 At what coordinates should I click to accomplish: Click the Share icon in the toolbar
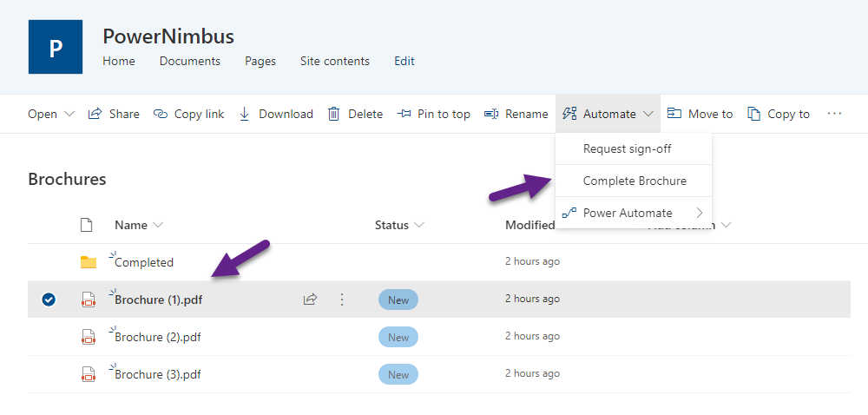pos(95,114)
